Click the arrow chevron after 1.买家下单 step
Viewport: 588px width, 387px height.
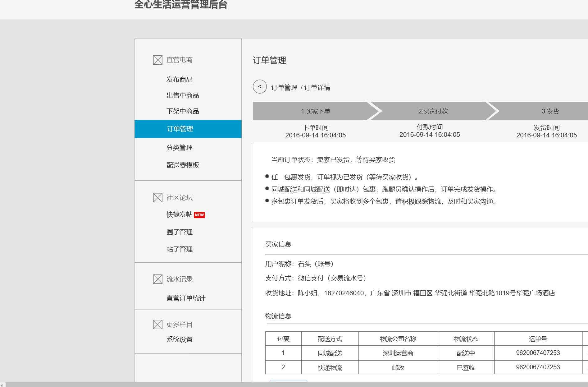click(x=375, y=111)
